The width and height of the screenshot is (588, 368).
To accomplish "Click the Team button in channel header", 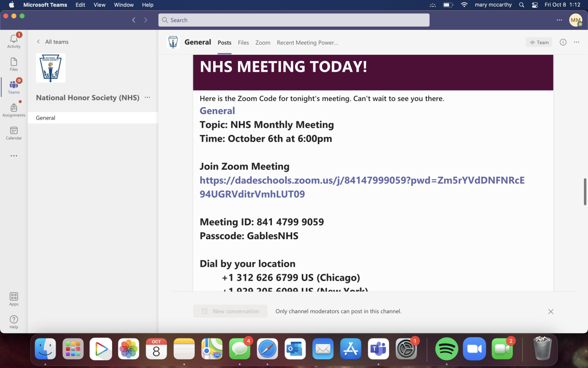I will point(539,42).
